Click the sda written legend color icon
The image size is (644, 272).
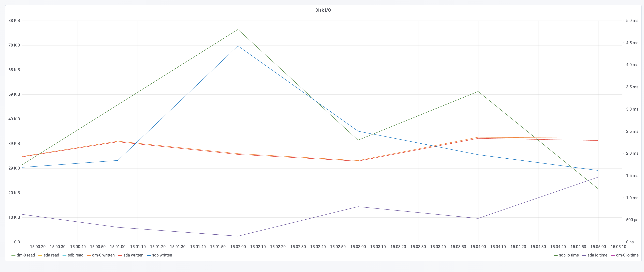coord(120,255)
